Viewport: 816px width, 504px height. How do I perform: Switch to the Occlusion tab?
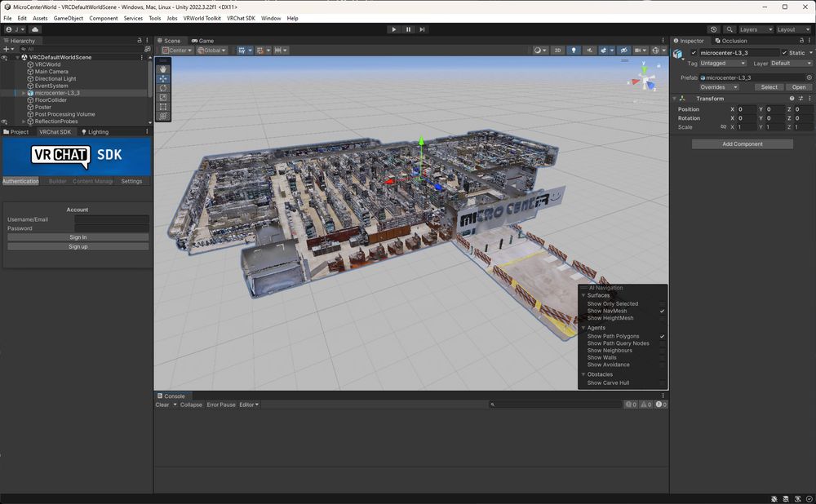coord(730,41)
